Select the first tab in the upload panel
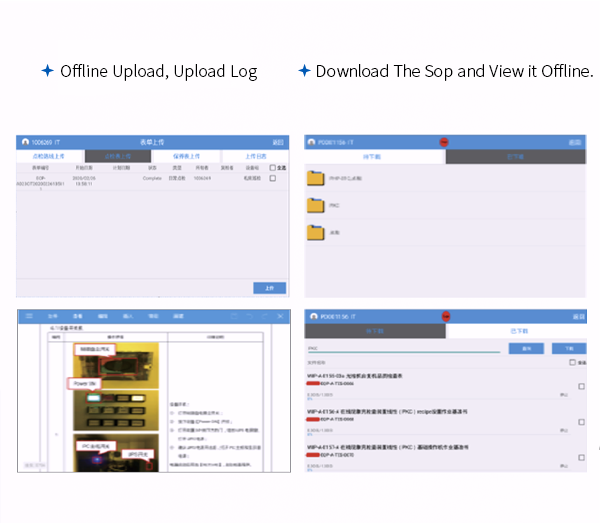This screenshot has height=523, width=600. [x=50, y=156]
